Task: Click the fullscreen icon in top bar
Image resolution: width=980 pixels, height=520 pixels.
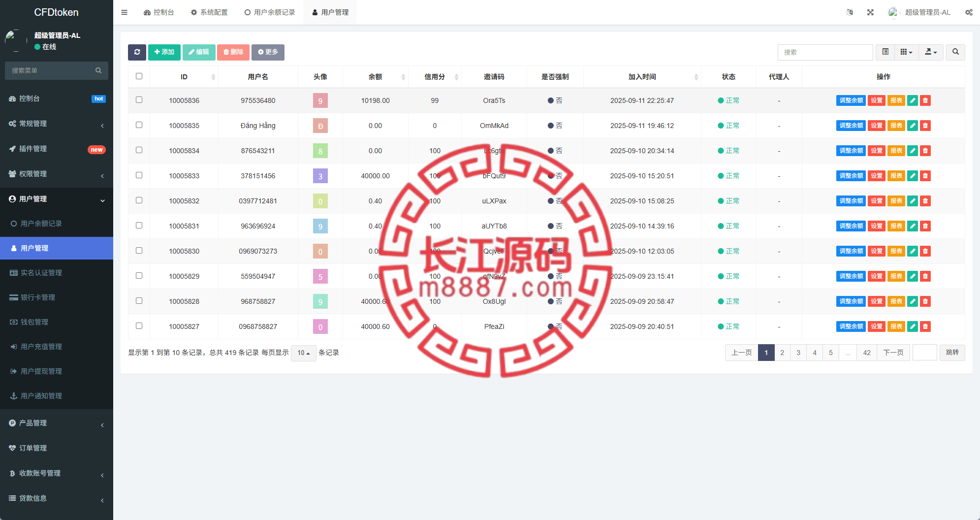Action: 870,12
